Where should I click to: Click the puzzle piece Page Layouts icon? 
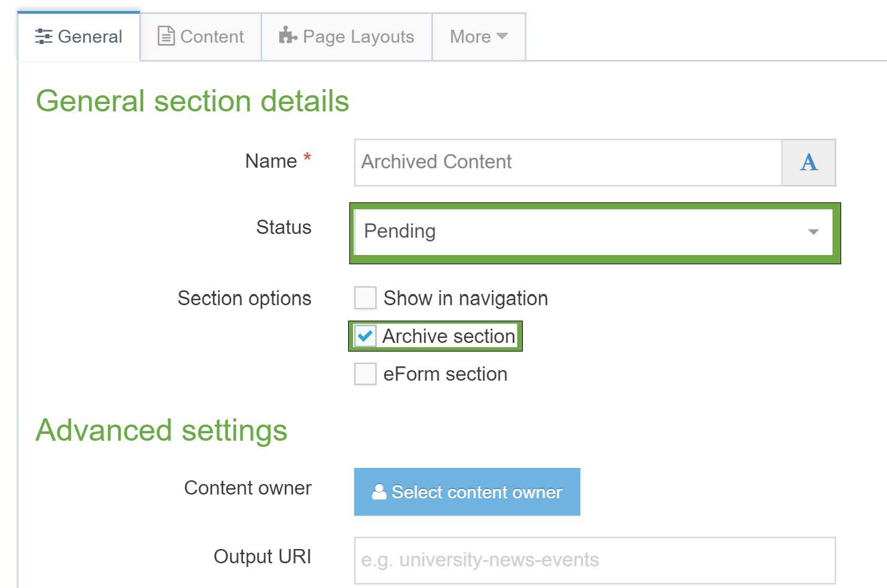point(288,35)
